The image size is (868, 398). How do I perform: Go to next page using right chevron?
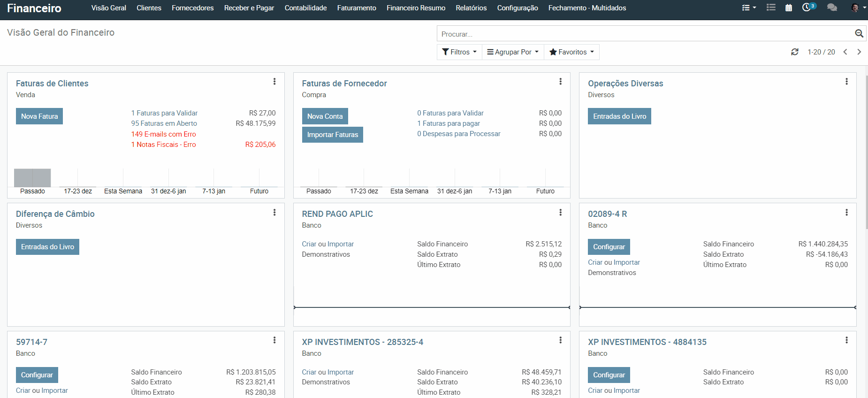[x=859, y=52]
